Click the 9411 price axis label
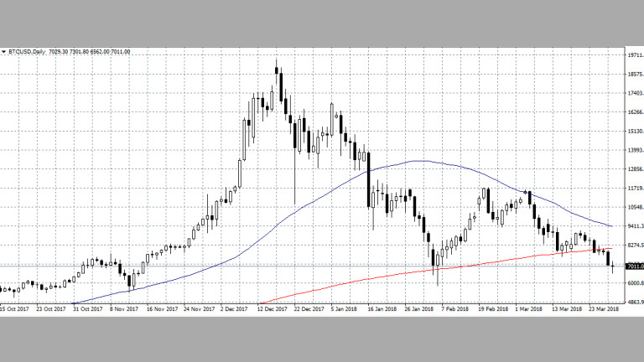The height and width of the screenshot is (362, 644). click(x=632, y=226)
